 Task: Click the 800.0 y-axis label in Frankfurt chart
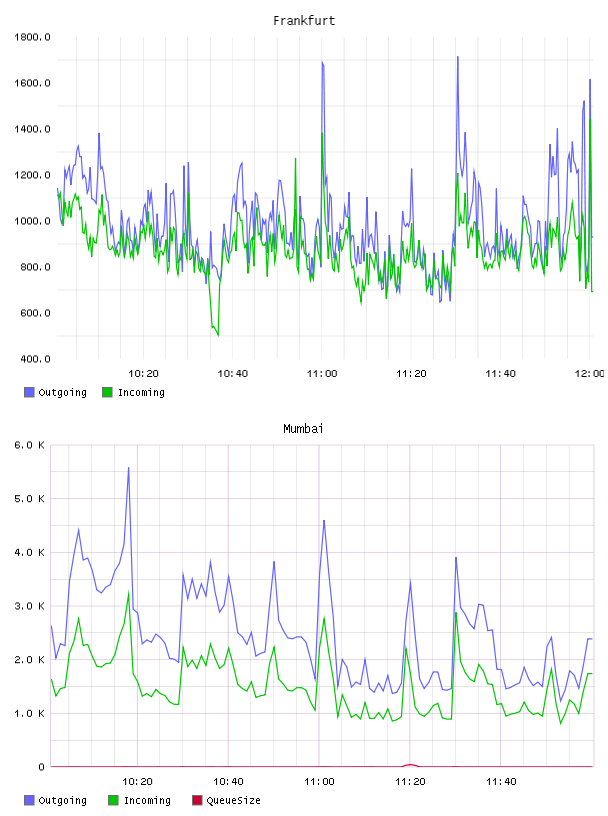tap(35, 267)
